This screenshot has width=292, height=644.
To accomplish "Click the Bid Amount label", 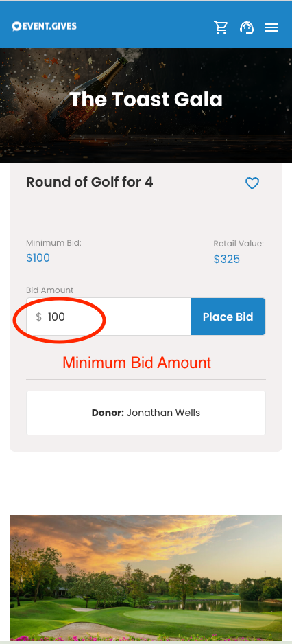I will click(x=49, y=290).
